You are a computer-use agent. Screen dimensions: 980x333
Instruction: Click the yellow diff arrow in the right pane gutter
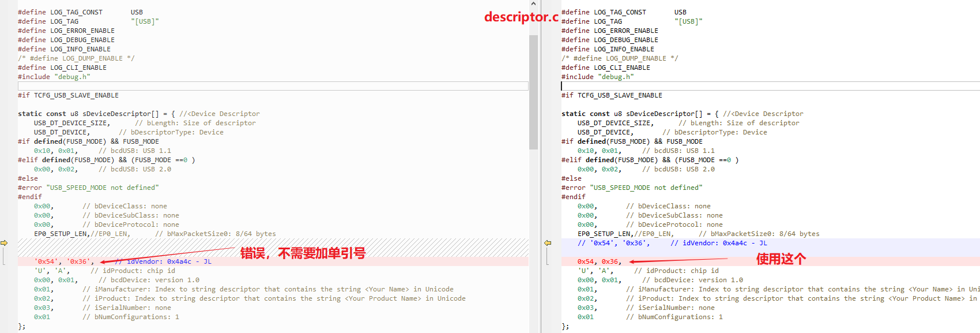548,243
